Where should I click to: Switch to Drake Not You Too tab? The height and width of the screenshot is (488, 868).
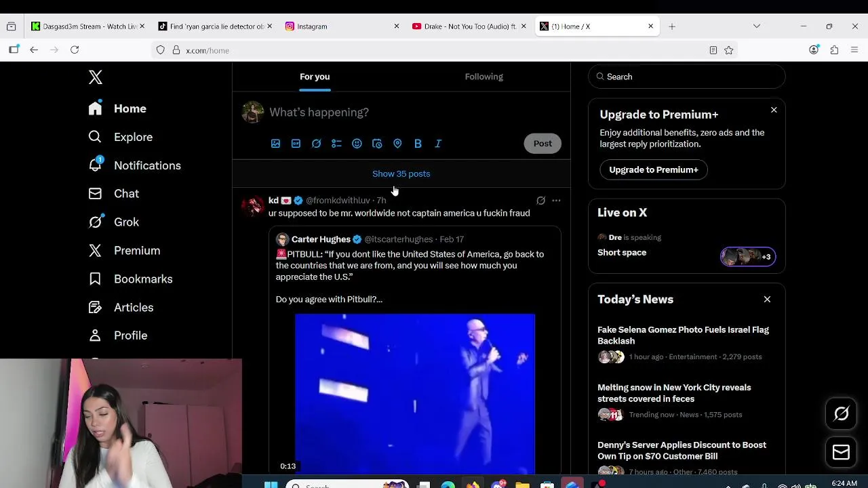pos(469,26)
